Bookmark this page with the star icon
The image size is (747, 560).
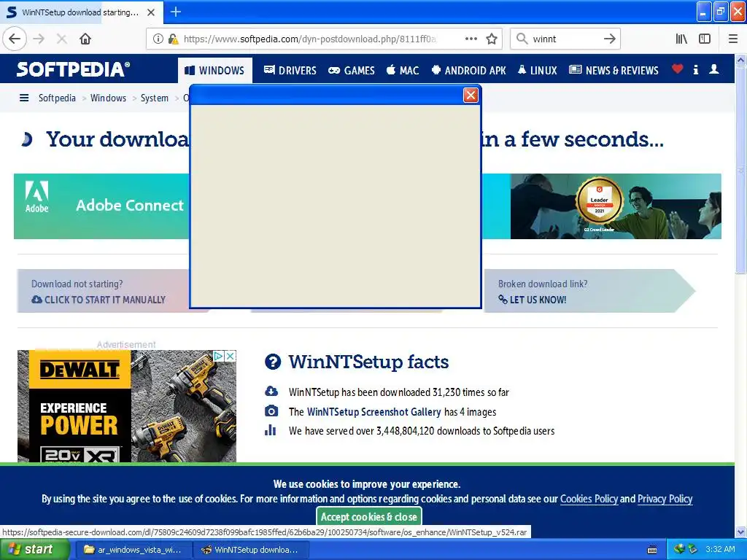(492, 39)
